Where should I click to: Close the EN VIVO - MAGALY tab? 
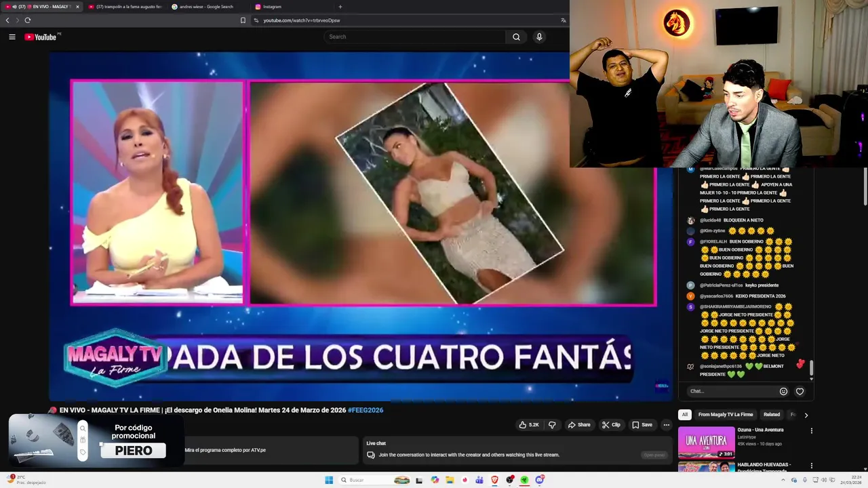coord(77,7)
